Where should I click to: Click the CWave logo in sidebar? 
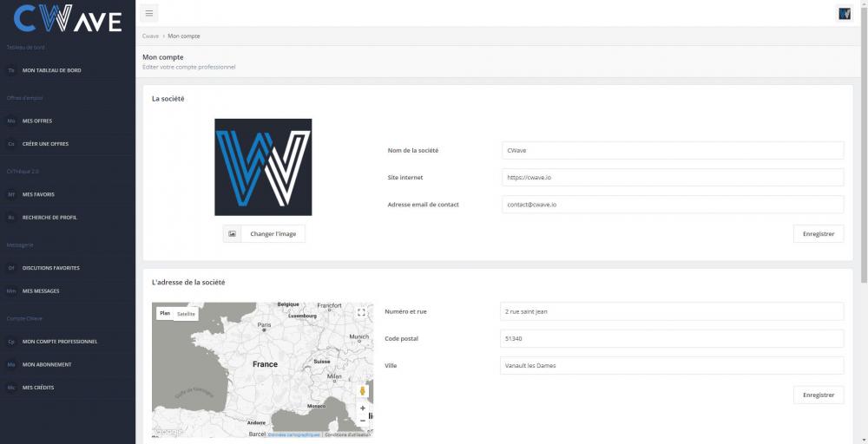coord(68,18)
